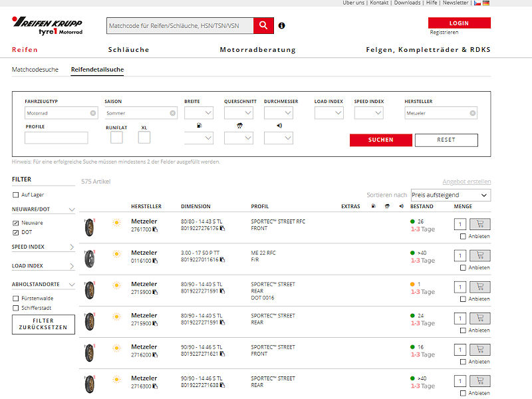This screenshot has height=399, width=532.
Task: Expand the Load Index filter section
Action: [x=72, y=266]
